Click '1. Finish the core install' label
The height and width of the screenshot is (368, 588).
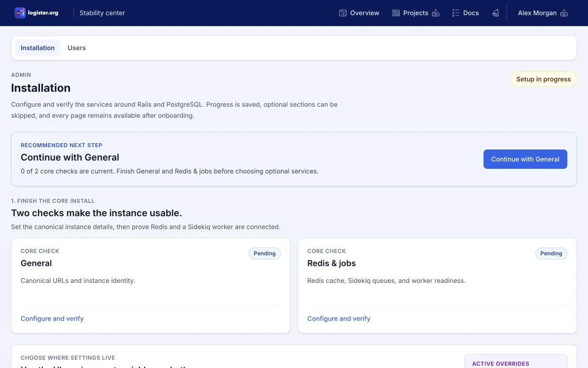point(53,201)
